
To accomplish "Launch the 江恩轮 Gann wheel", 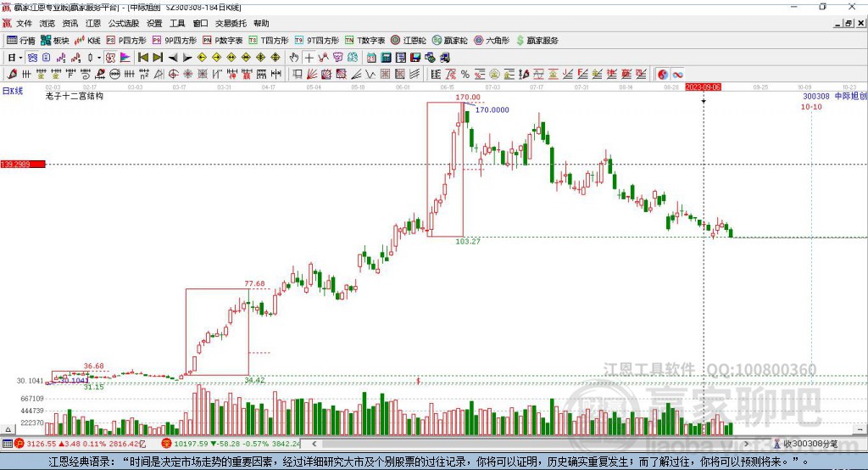I will pos(409,41).
